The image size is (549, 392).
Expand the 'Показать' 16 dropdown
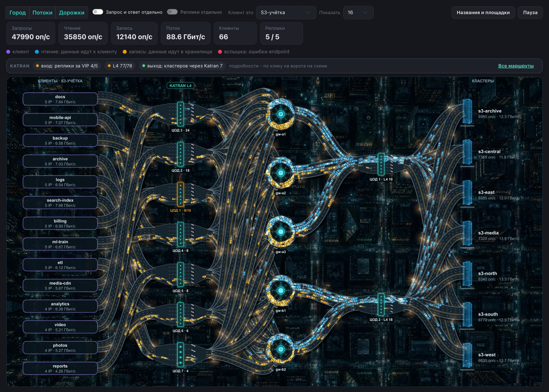click(358, 12)
